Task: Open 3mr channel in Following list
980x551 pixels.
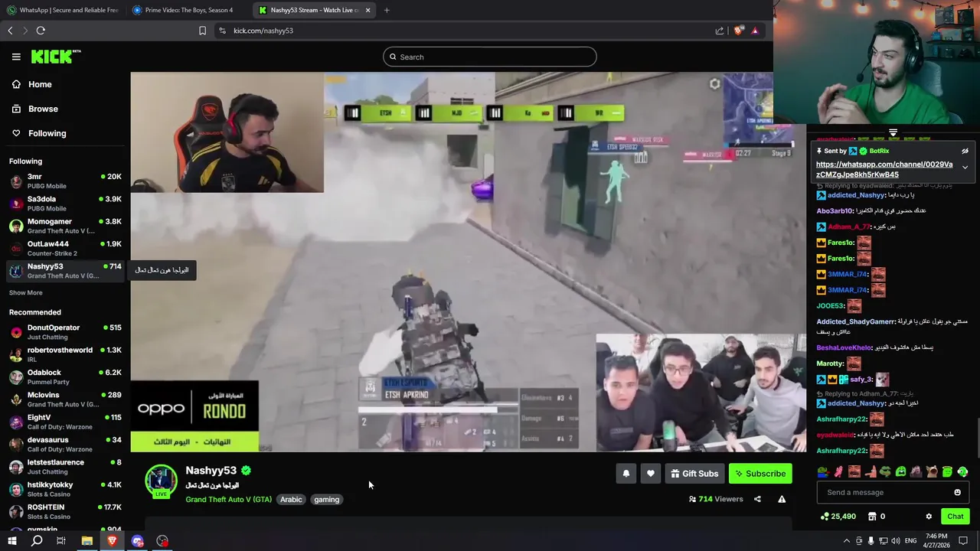Action: tap(65, 181)
